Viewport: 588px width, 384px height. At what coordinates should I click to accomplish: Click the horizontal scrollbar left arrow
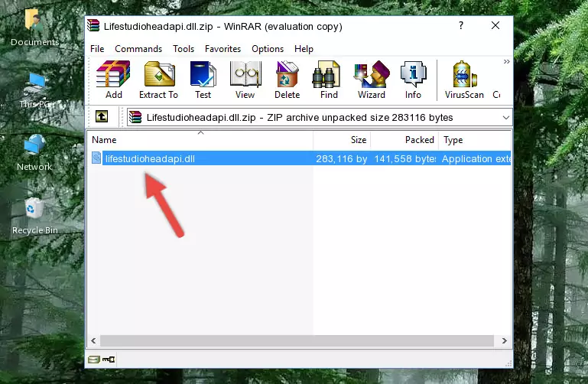point(94,340)
